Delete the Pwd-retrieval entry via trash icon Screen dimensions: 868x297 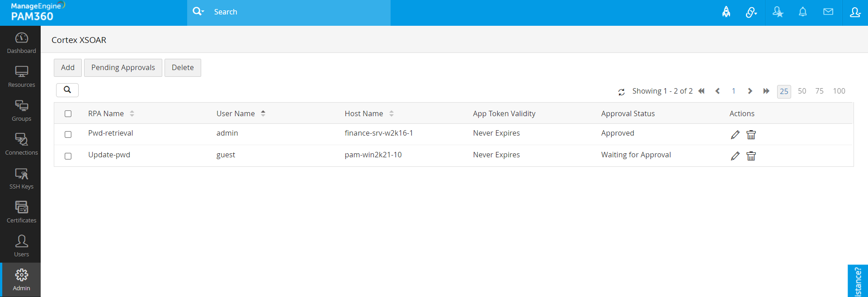pos(751,135)
